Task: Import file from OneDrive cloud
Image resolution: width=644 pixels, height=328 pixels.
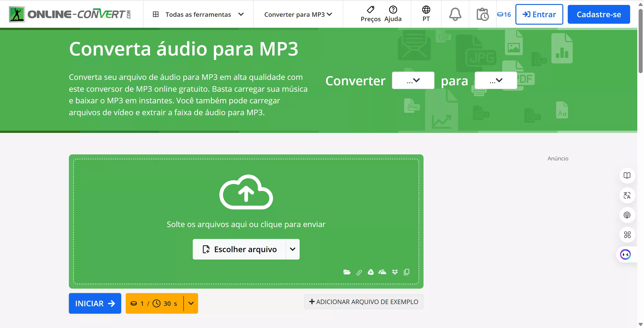Action: 383,272
